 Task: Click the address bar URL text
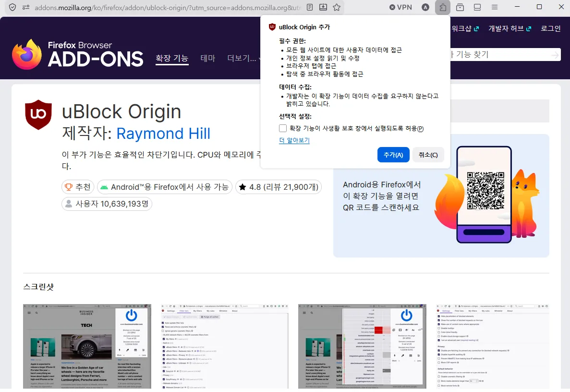coord(168,7)
